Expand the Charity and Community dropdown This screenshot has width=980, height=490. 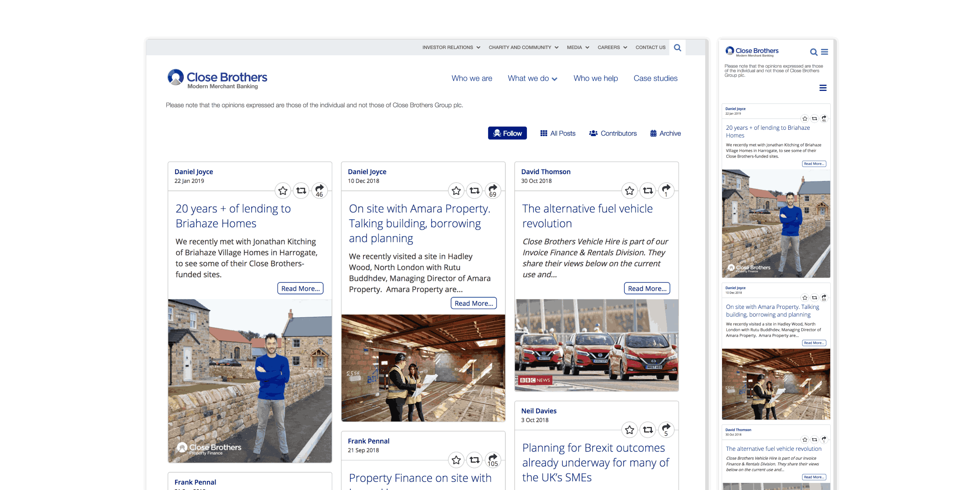[523, 47]
